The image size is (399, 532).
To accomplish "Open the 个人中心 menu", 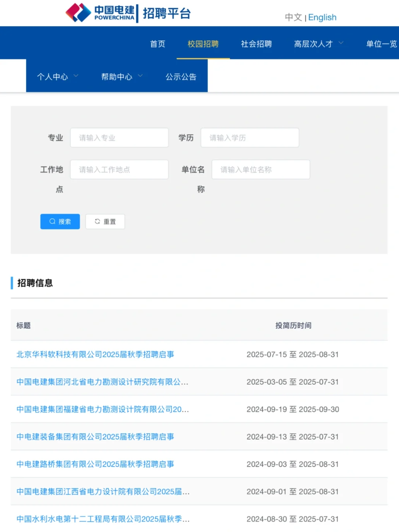I will tap(52, 77).
